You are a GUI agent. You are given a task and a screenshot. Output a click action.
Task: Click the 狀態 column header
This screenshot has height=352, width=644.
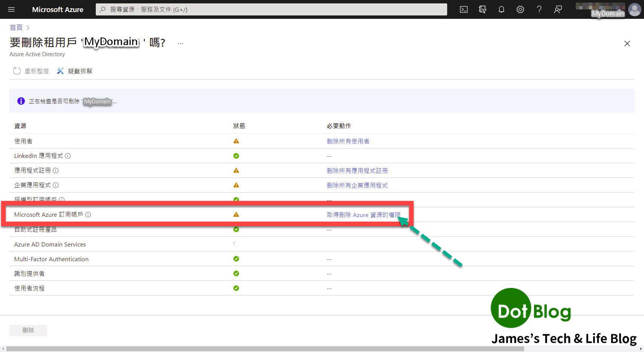[239, 126]
